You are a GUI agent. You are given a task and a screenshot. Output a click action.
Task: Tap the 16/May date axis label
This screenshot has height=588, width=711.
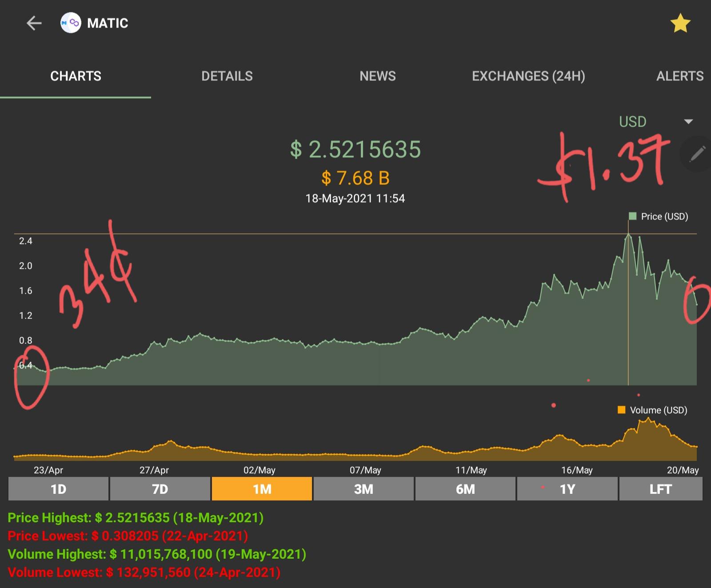coord(577,470)
